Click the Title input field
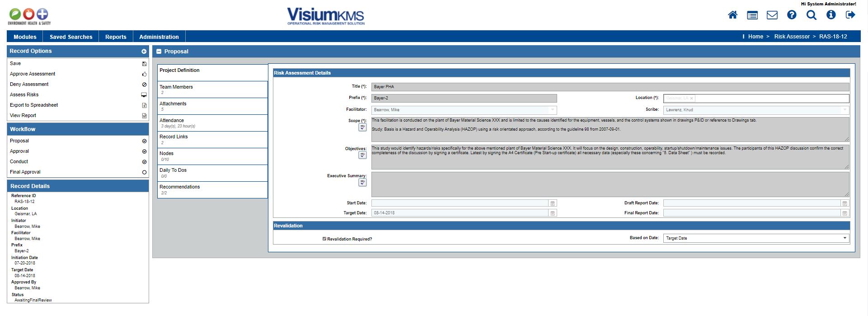 tap(610, 87)
